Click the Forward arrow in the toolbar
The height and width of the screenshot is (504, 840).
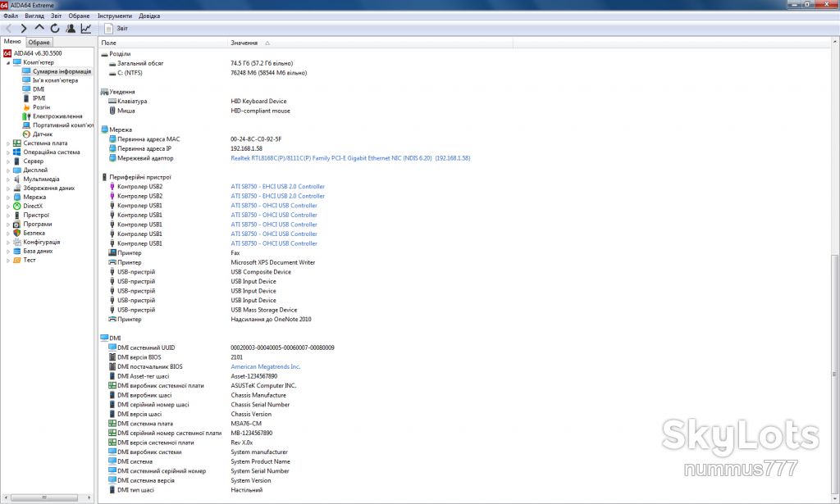click(24, 29)
